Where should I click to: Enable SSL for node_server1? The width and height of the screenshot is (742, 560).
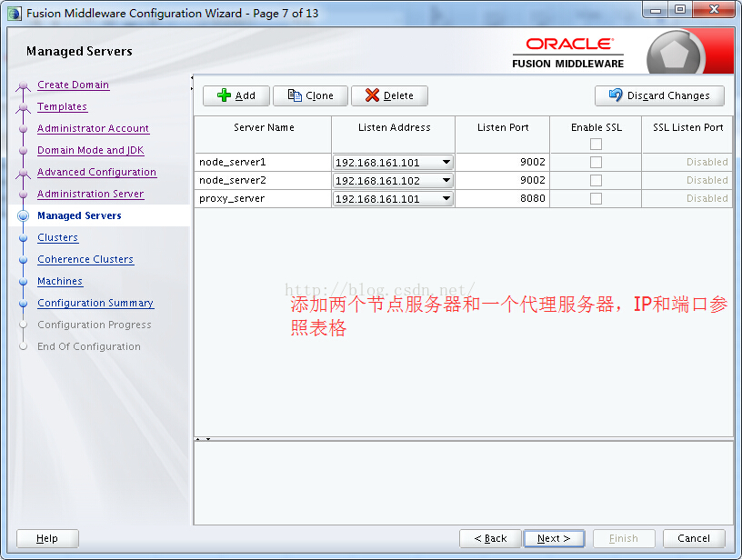596,162
